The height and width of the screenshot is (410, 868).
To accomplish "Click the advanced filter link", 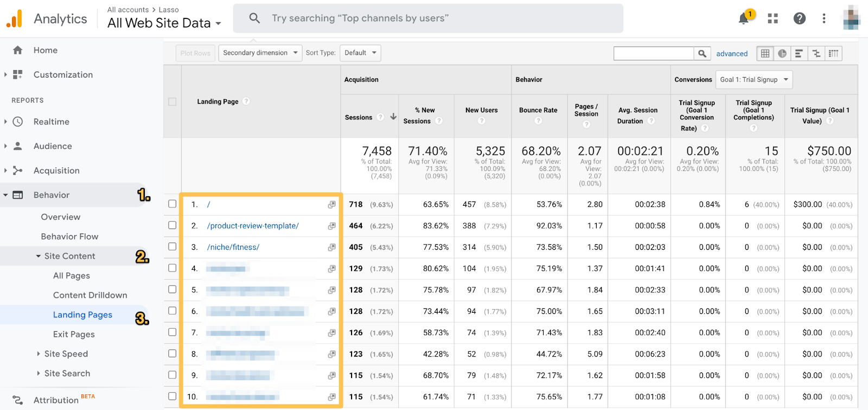I will (x=731, y=53).
